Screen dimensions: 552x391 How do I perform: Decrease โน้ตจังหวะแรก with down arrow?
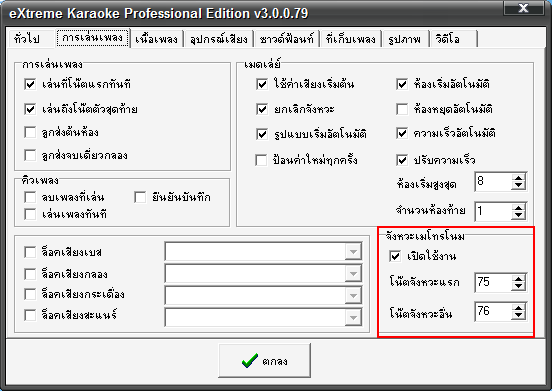(518, 286)
